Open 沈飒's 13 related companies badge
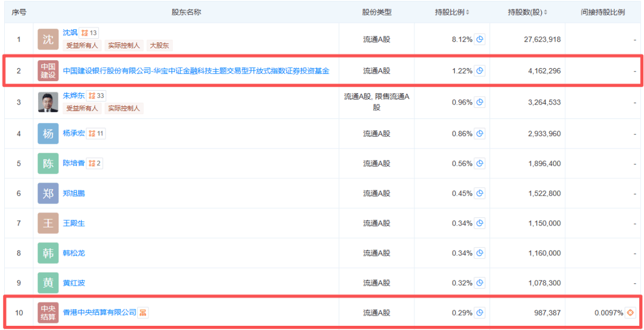Image resolution: width=644 pixels, height=330 pixels. pos(89,33)
